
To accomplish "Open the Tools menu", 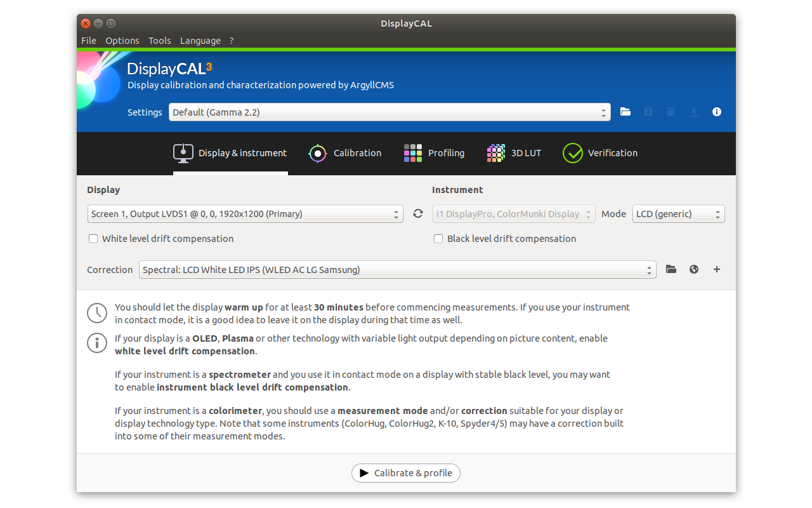I will pos(159,41).
